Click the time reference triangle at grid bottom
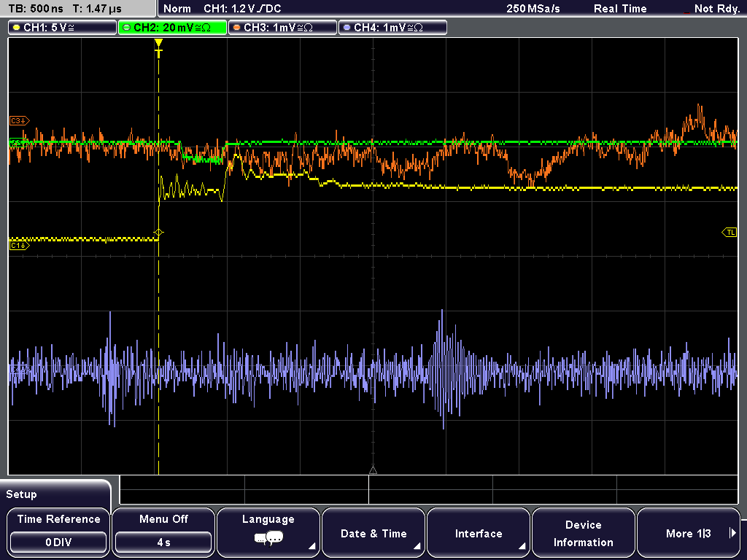Image resolution: width=747 pixels, height=560 pixels. tap(373, 470)
